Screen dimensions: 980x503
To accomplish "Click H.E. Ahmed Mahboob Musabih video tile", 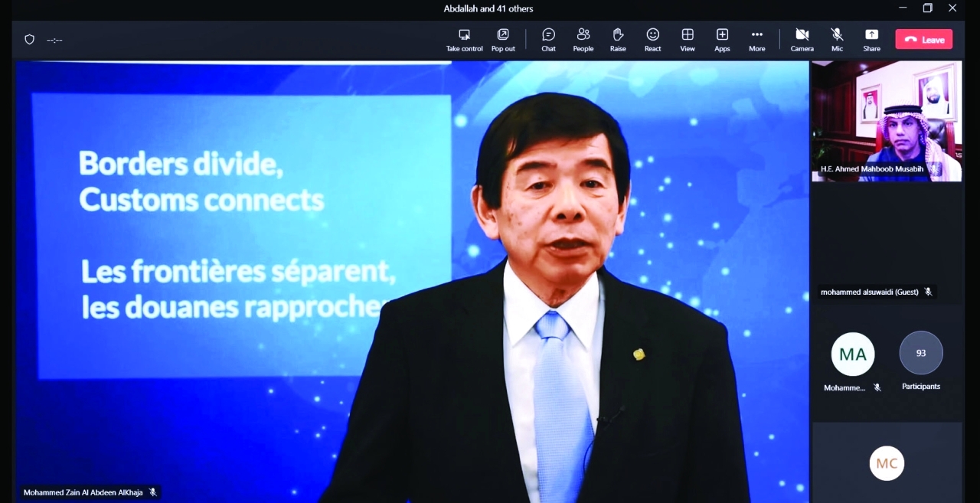I will coord(887,121).
